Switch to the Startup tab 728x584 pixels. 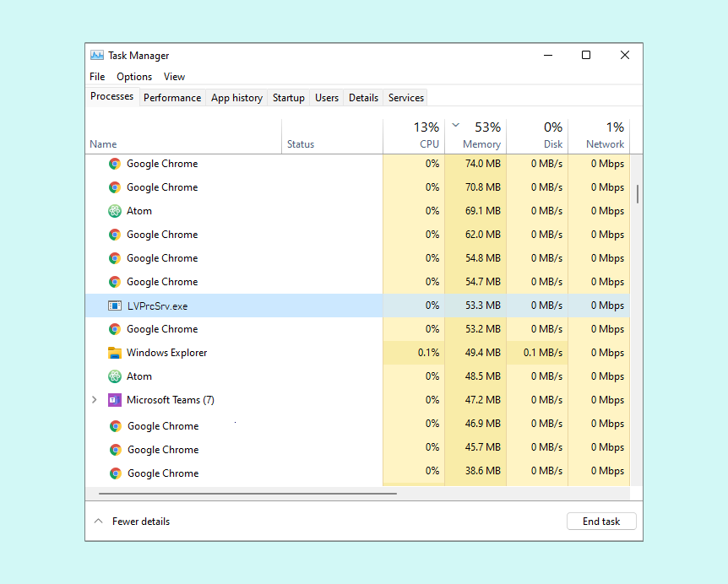(x=288, y=98)
